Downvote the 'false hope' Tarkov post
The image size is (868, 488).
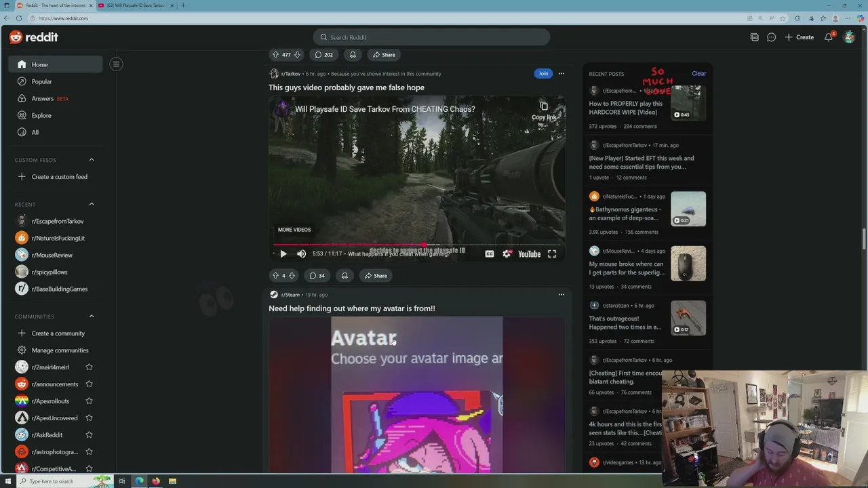coord(292,276)
